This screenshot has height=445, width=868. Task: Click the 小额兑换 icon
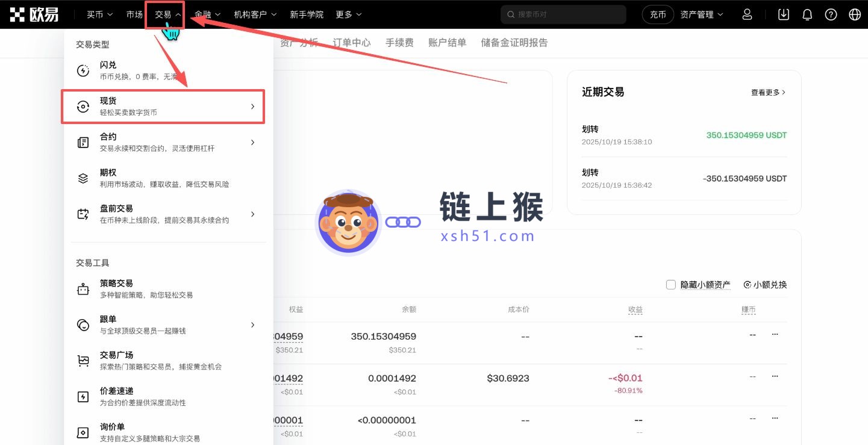(748, 285)
